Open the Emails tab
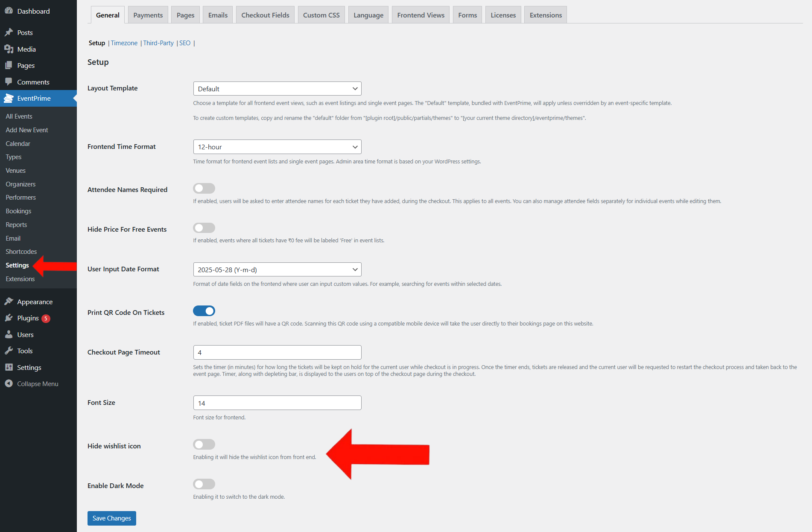This screenshot has width=812, height=532. click(218, 15)
